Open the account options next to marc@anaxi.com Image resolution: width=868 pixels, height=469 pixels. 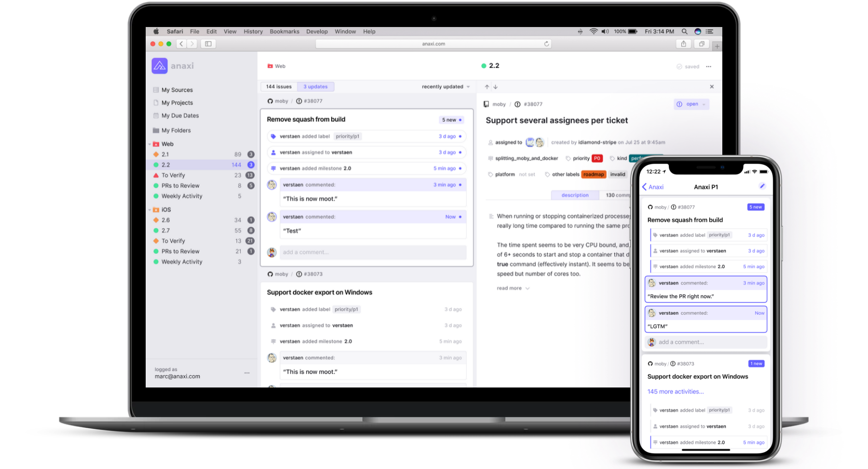pos(247,373)
